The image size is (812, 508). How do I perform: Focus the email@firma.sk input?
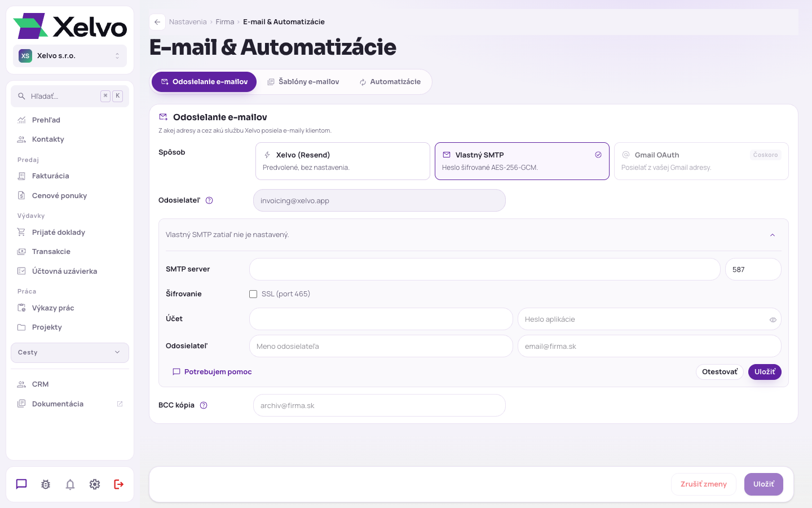pyautogui.click(x=650, y=346)
